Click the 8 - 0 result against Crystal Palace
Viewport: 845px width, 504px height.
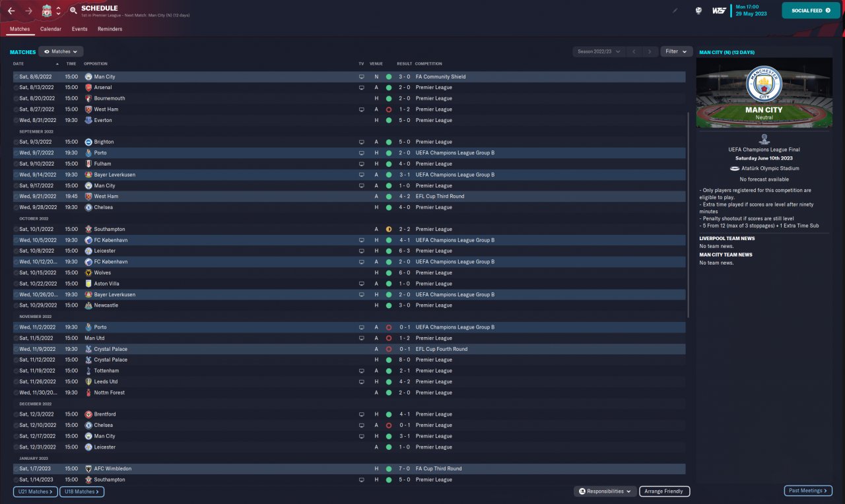[404, 360]
